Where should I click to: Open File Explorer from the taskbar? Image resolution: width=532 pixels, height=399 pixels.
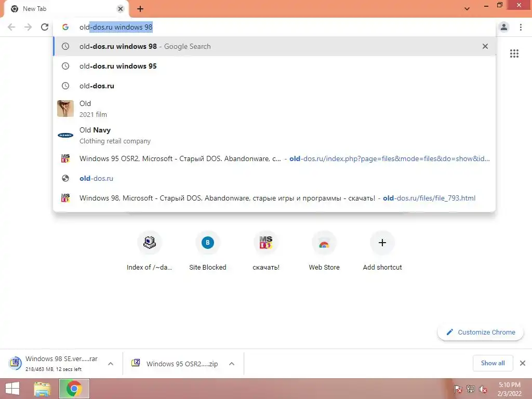point(42,389)
